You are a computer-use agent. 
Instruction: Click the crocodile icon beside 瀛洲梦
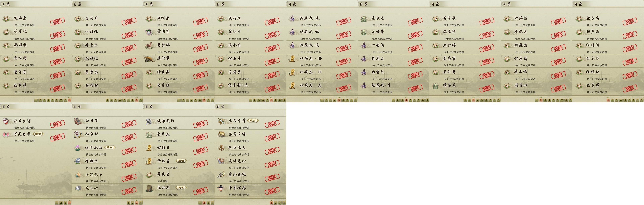pos(149,59)
